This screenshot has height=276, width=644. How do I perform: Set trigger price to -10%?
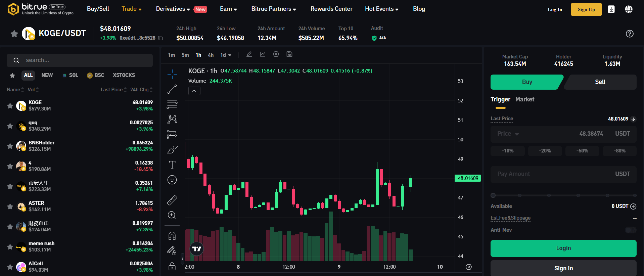pyautogui.click(x=508, y=151)
